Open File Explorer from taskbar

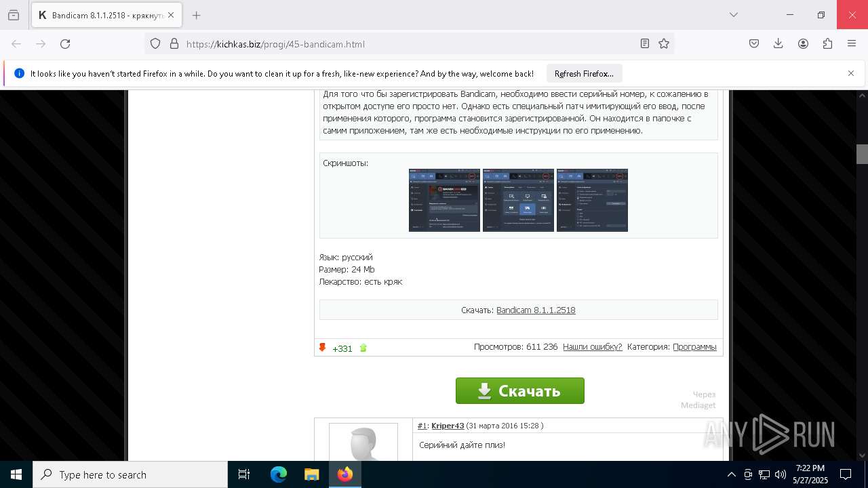pos(311,474)
